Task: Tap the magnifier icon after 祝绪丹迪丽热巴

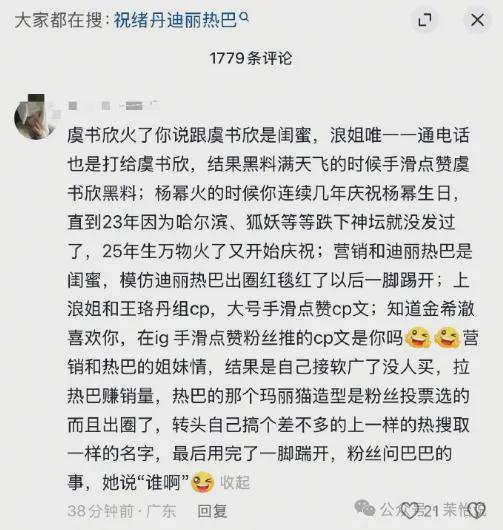Action: (244, 18)
